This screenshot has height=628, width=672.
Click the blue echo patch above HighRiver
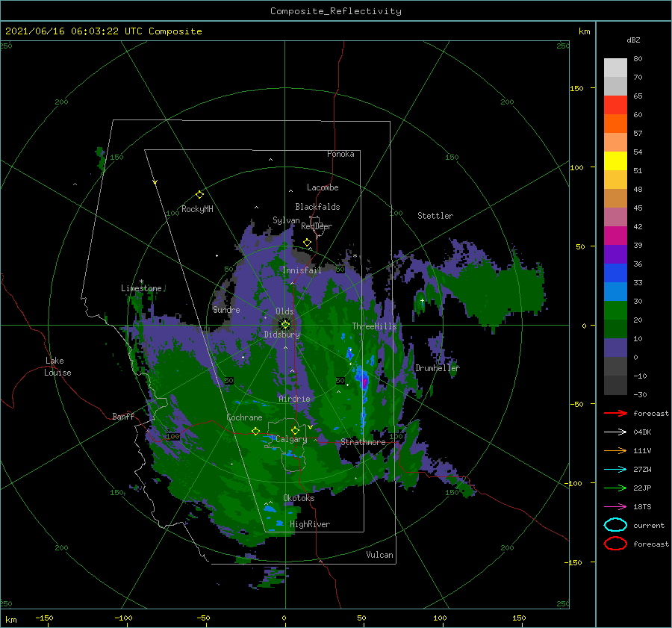tap(270, 509)
